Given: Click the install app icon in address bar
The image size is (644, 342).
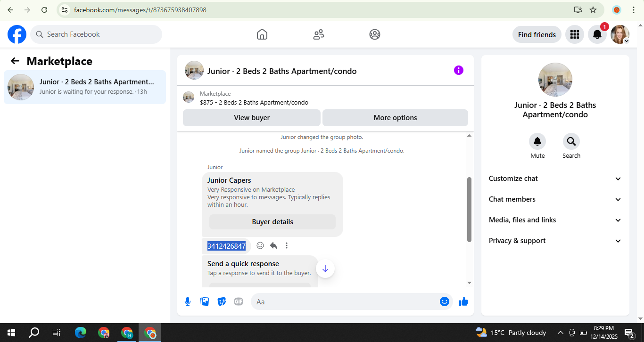Looking at the screenshot, I should tap(578, 10).
